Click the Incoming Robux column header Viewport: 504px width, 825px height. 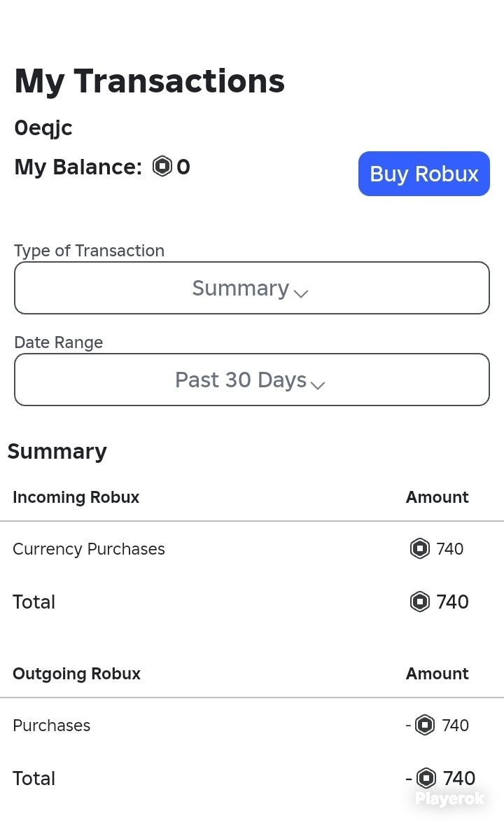click(x=76, y=497)
